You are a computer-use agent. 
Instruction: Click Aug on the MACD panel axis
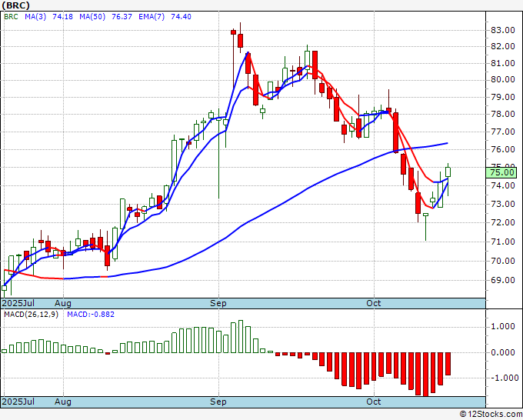pos(63,402)
